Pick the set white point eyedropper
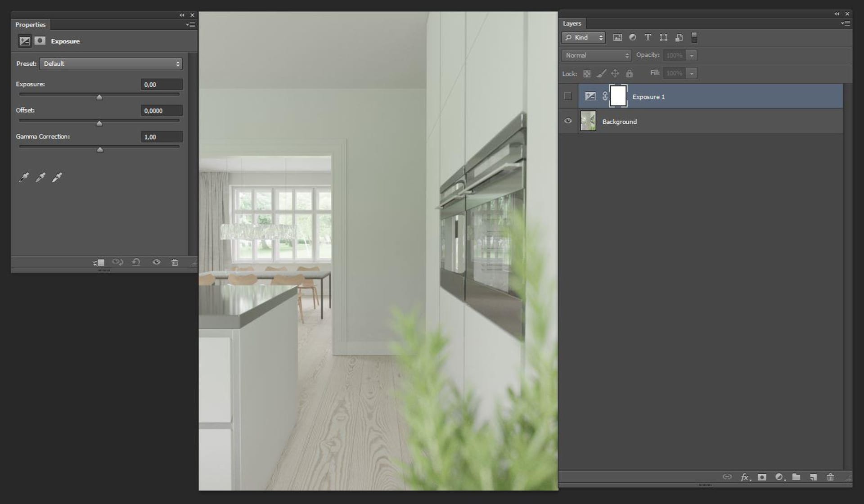The height and width of the screenshot is (504, 864). 57,177
